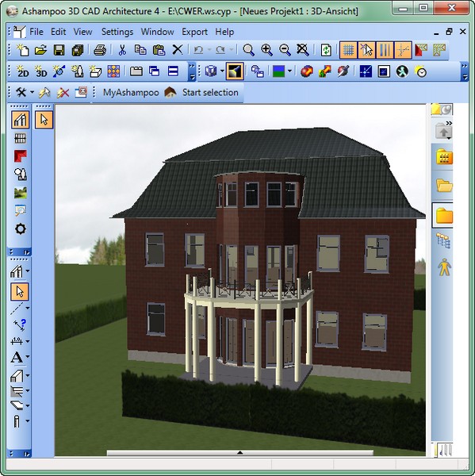Toggle the select arrow in top-left palette

pyautogui.click(x=44, y=120)
